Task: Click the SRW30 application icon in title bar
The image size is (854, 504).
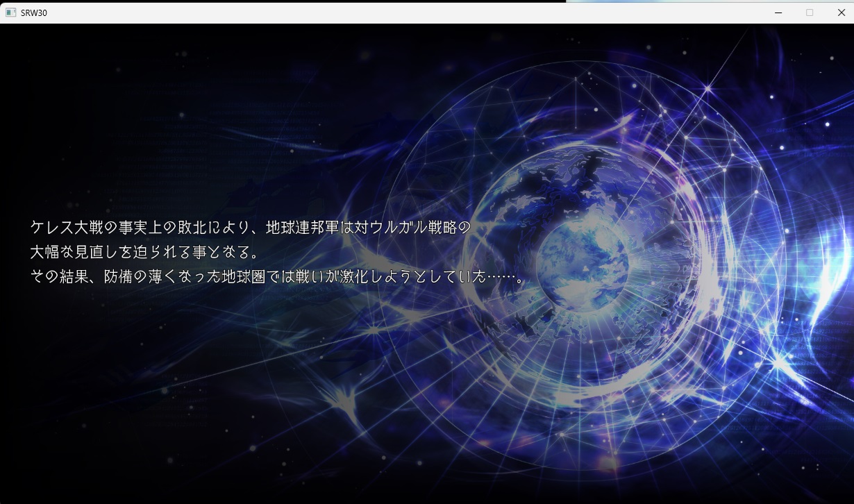Action: click(x=10, y=12)
